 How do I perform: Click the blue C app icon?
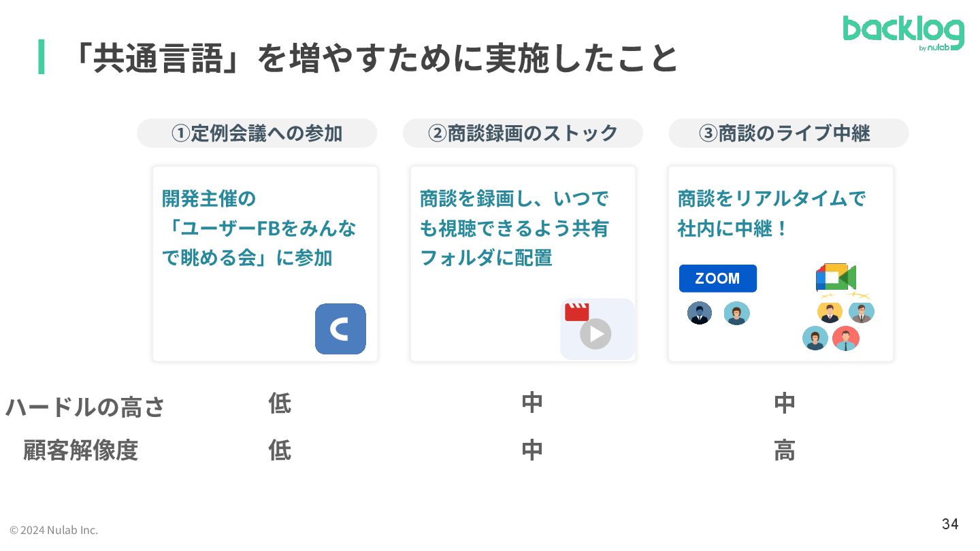pyautogui.click(x=340, y=329)
